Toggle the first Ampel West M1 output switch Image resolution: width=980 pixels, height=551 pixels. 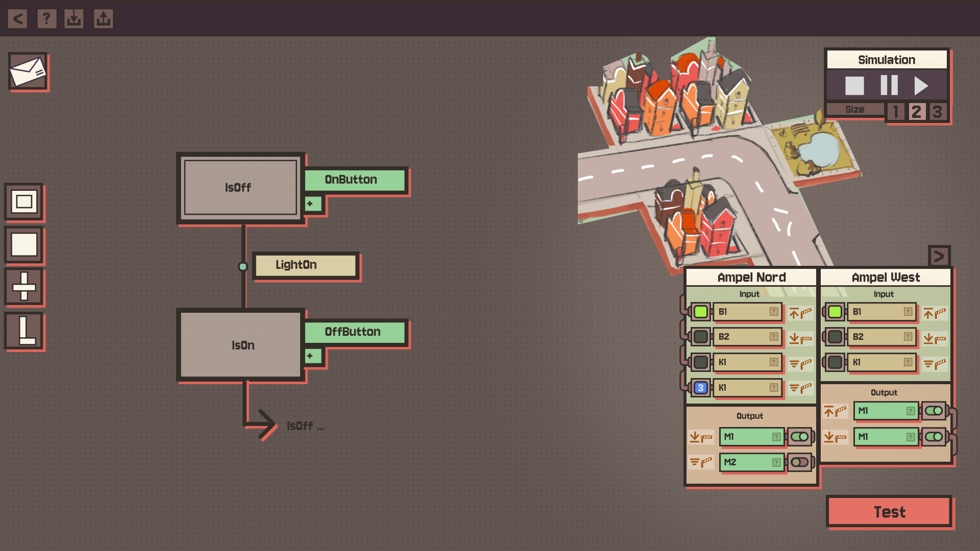934,411
